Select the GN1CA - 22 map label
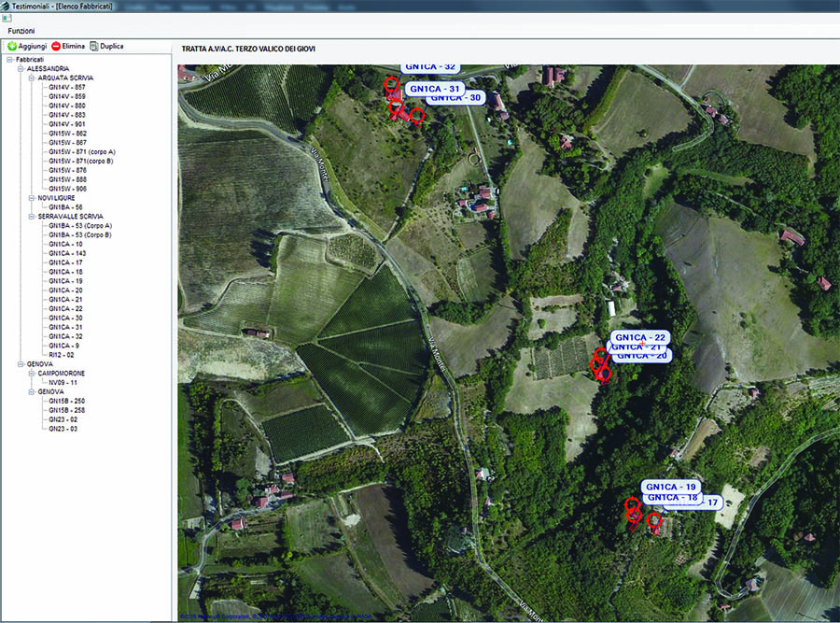This screenshot has width=840, height=623. click(x=640, y=337)
